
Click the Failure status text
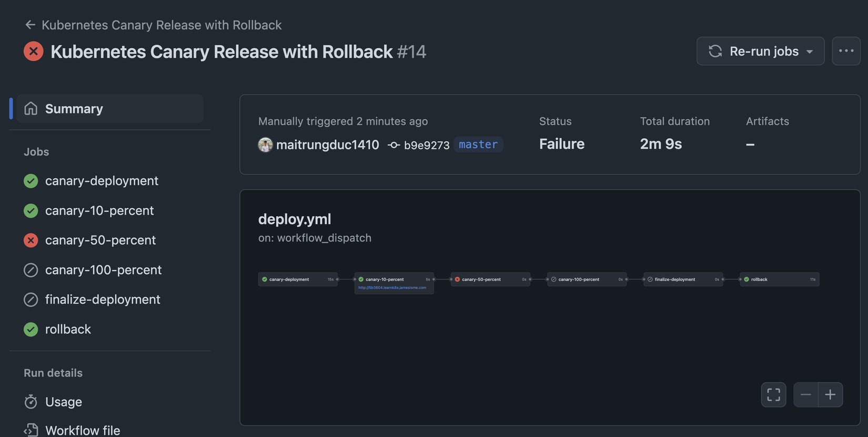562,144
